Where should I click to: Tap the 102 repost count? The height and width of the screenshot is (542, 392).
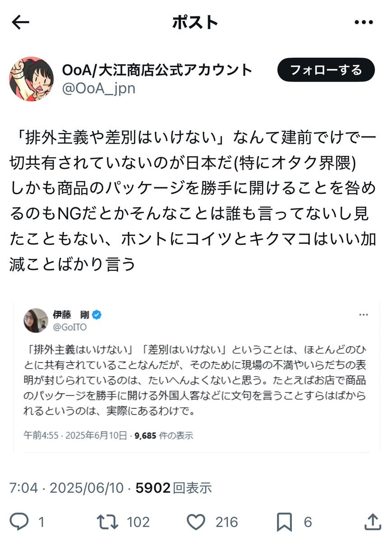tap(138, 523)
